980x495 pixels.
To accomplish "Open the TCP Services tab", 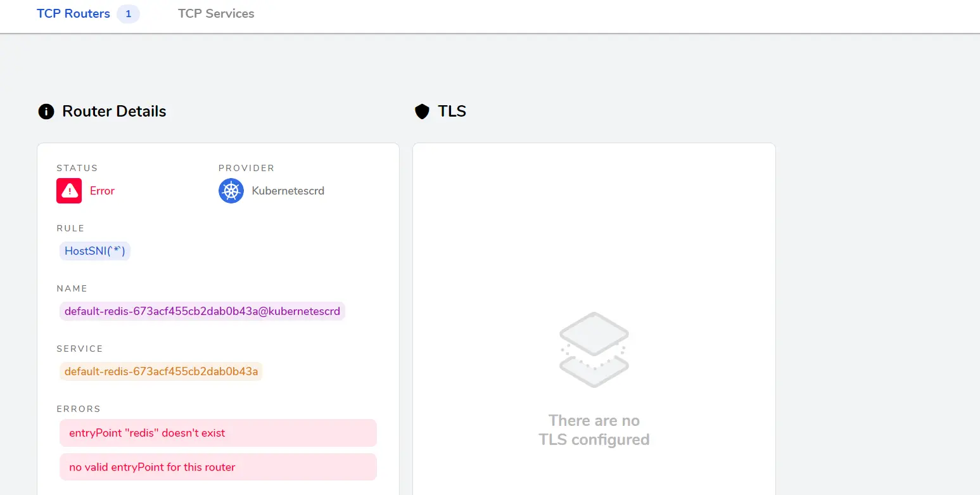I will (216, 13).
